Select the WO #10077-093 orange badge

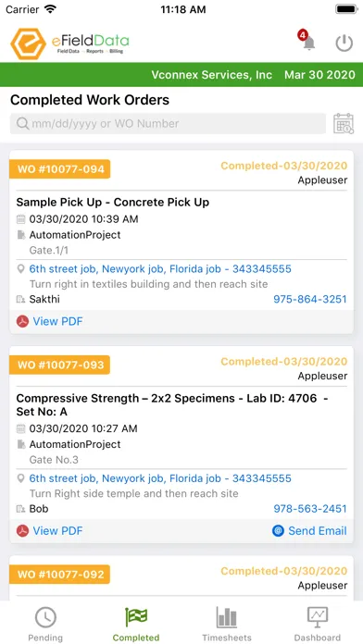(x=60, y=365)
